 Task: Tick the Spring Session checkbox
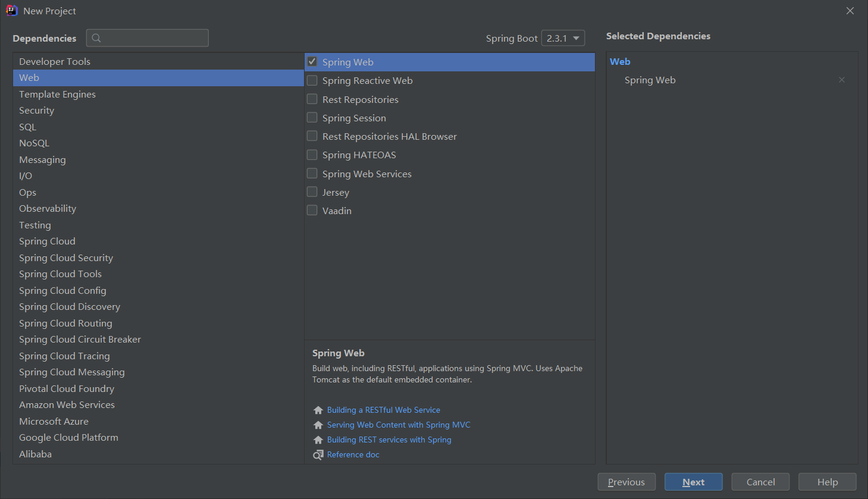[312, 117]
